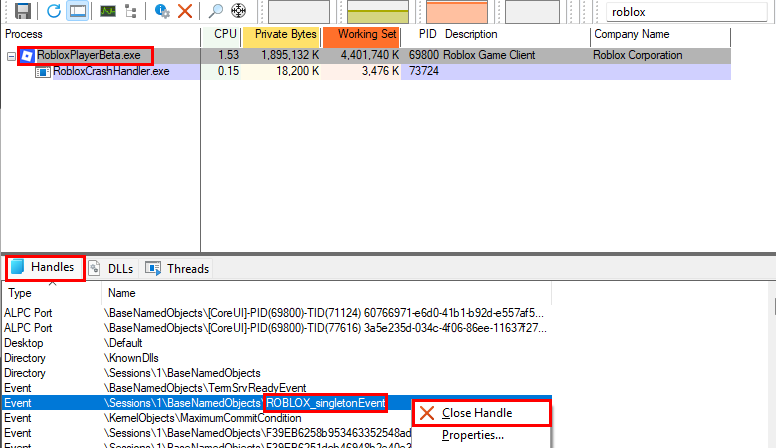Select the F39EB6258b953463352548ad event handle
This screenshot has width=776, height=448.
tap(208, 433)
